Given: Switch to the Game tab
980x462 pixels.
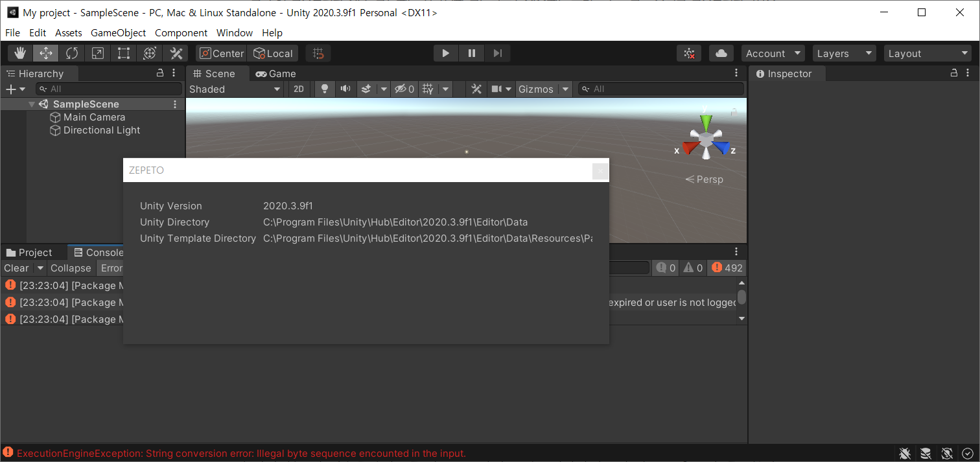Looking at the screenshot, I should pyautogui.click(x=276, y=73).
